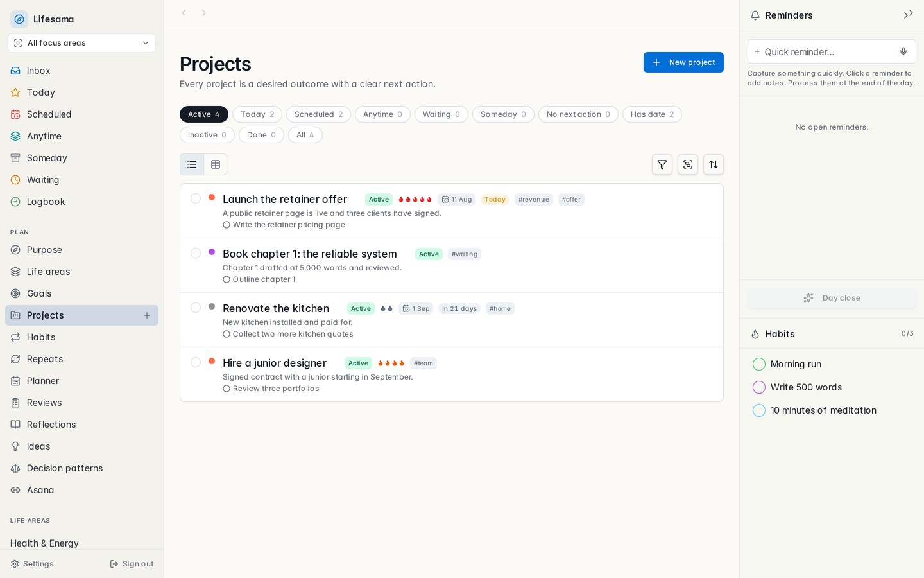Mark 'Launch the retainer offer' project complete

point(196,198)
